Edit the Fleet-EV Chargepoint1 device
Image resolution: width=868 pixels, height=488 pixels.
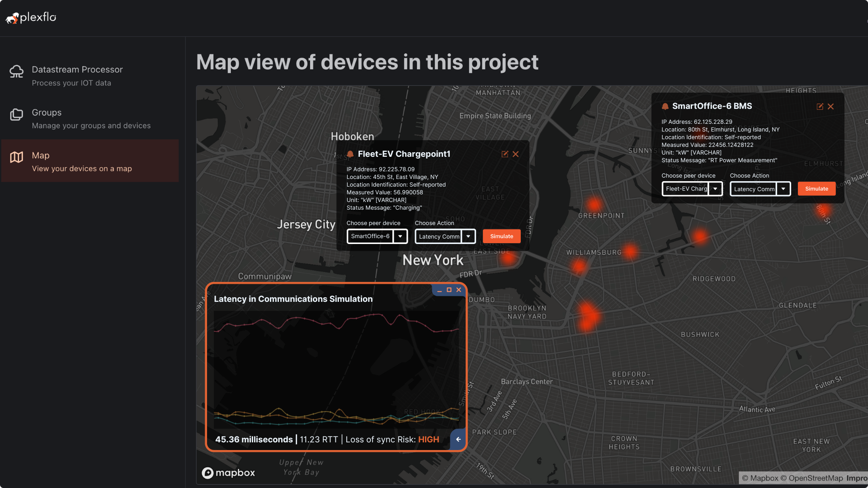505,154
